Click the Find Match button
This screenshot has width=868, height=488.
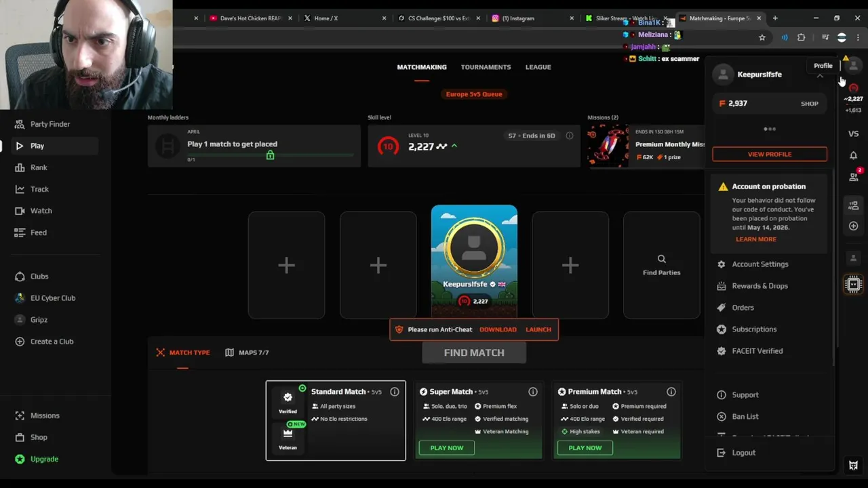click(x=474, y=352)
